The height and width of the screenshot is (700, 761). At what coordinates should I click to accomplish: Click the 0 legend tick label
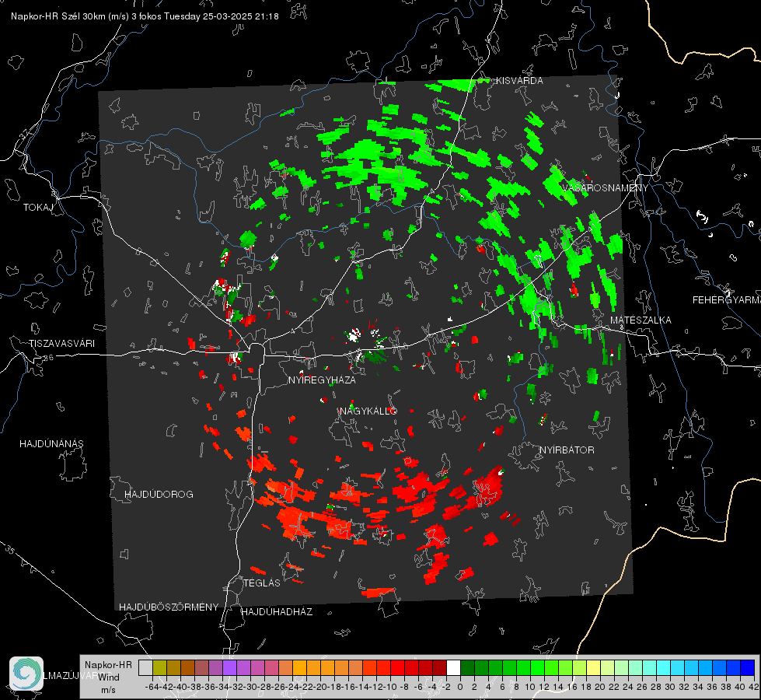point(460,687)
